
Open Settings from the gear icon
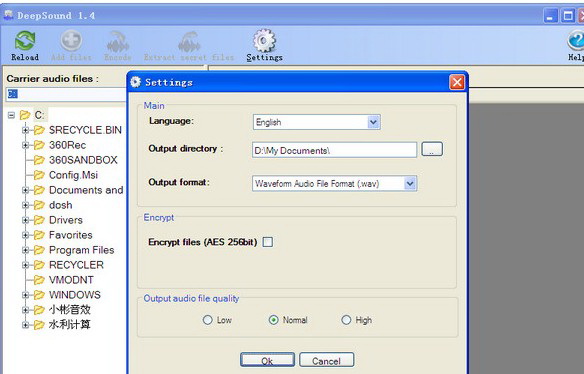click(264, 40)
